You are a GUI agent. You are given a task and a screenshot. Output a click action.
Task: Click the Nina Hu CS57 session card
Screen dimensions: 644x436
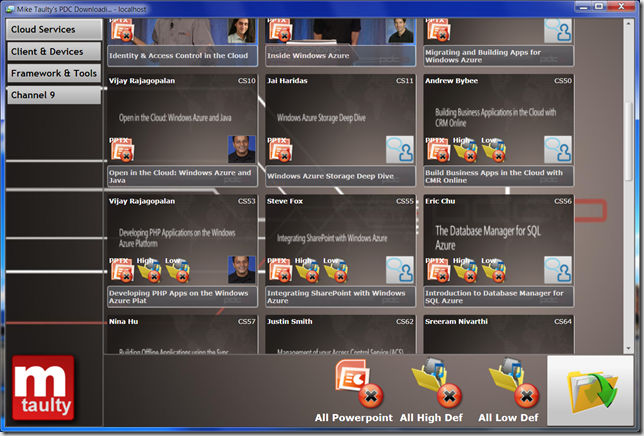[182, 335]
